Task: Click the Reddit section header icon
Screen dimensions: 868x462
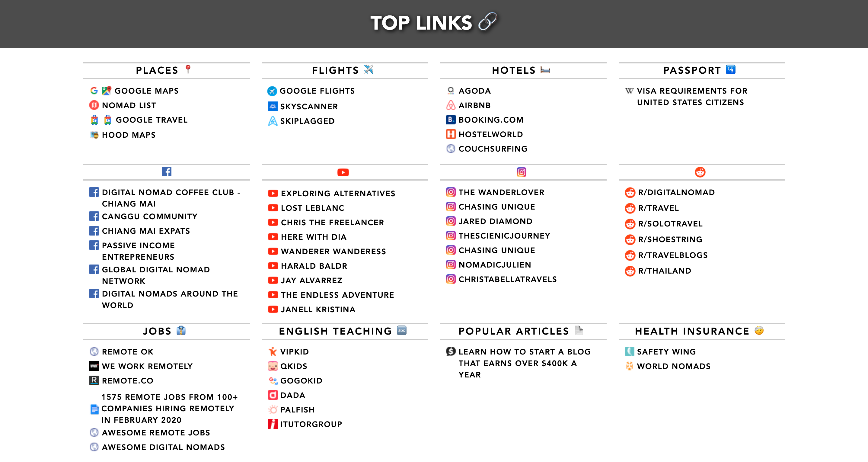Action: [x=700, y=172]
